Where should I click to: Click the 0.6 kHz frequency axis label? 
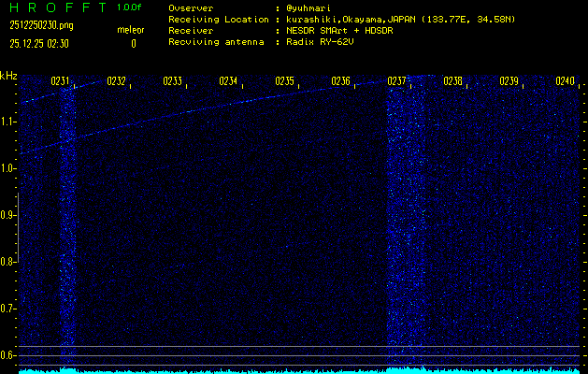tap(8, 355)
